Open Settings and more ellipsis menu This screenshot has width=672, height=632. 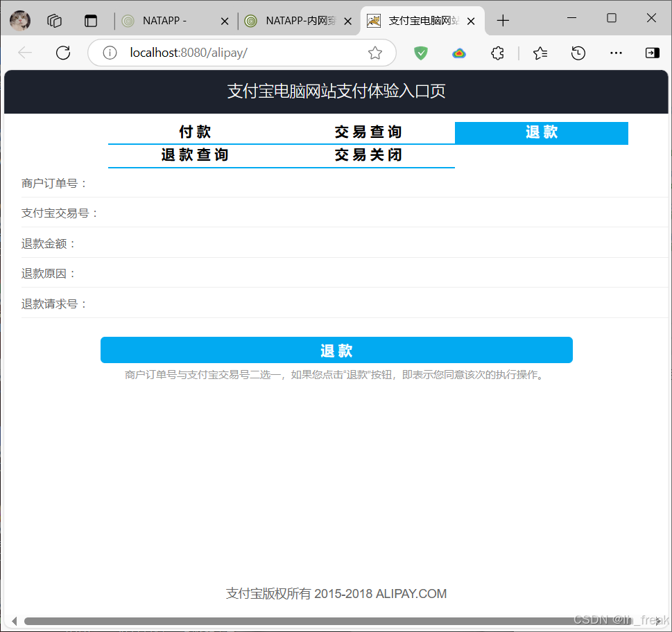(616, 53)
